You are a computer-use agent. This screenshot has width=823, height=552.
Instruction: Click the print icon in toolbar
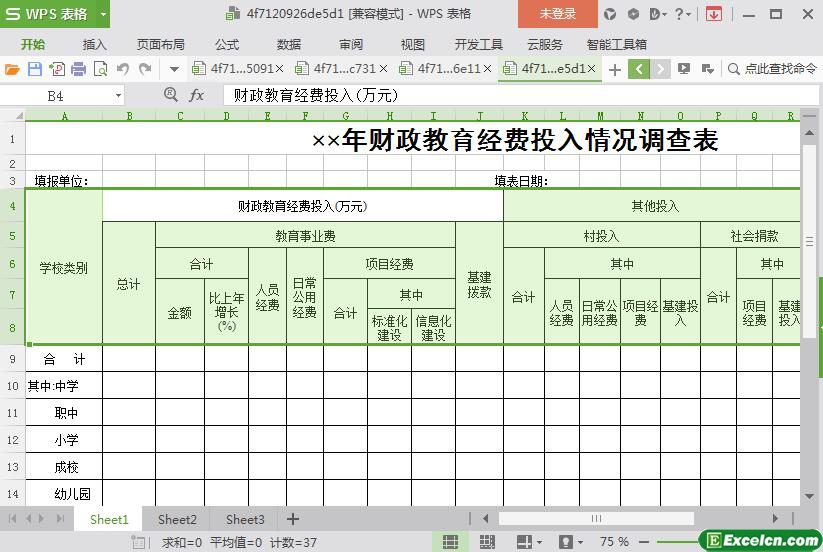click(x=78, y=69)
